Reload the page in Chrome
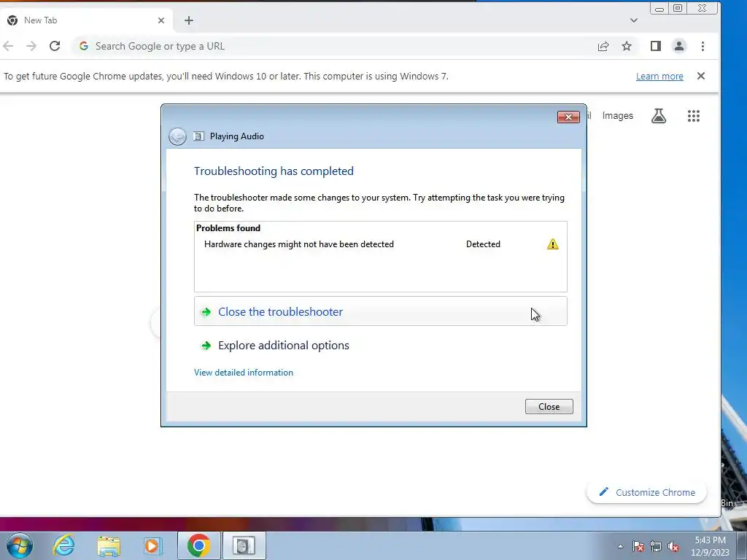Screen dimensions: 747x560 tap(55, 46)
